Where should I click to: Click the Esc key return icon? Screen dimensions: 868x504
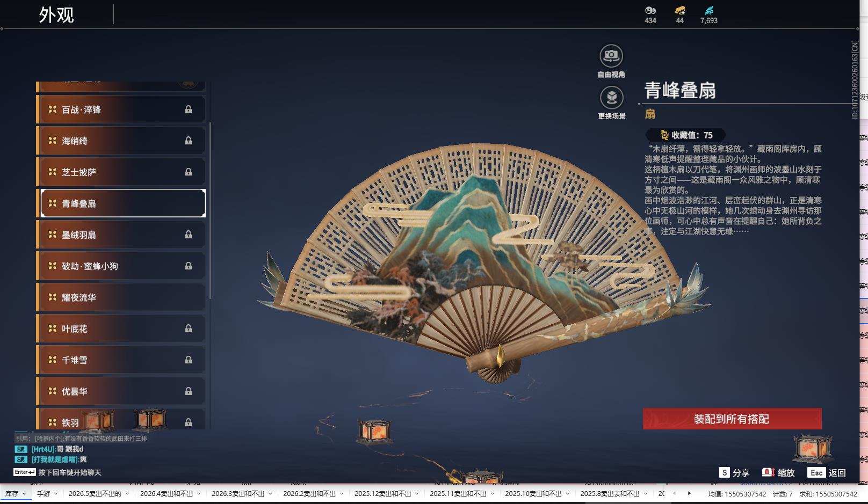pos(816,472)
